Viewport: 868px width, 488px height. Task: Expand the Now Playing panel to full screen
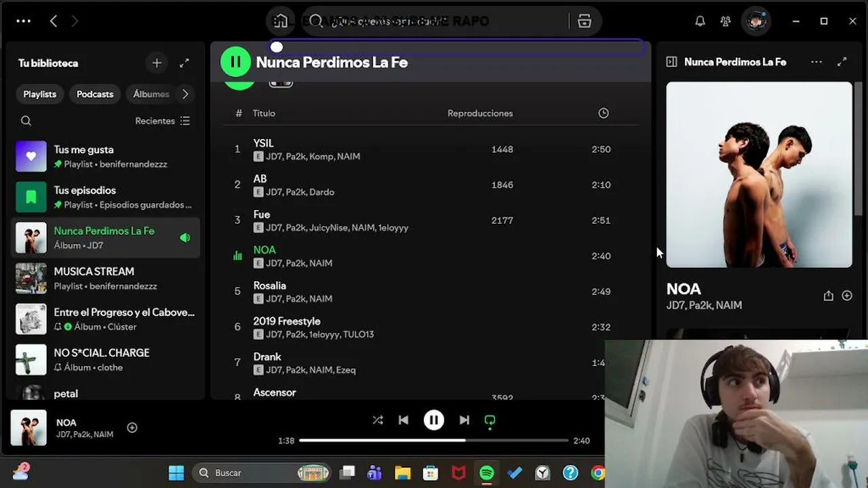tap(842, 62)
